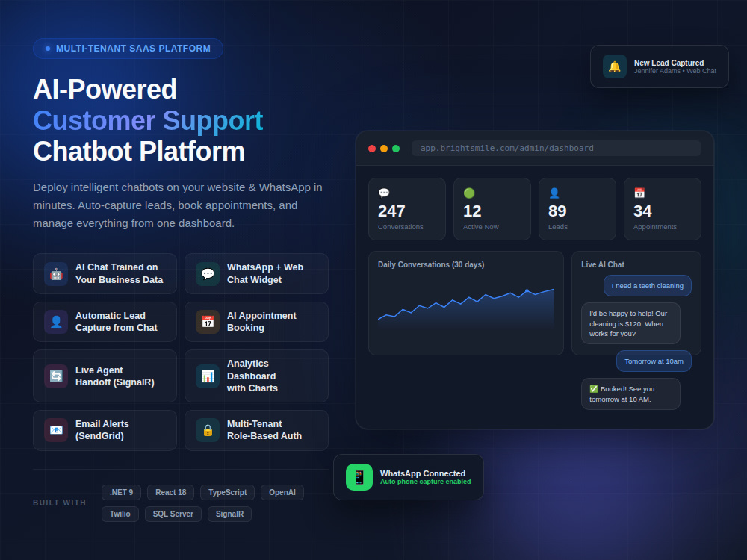Click the bell icon in New Lead Captured

click(615, 66)
